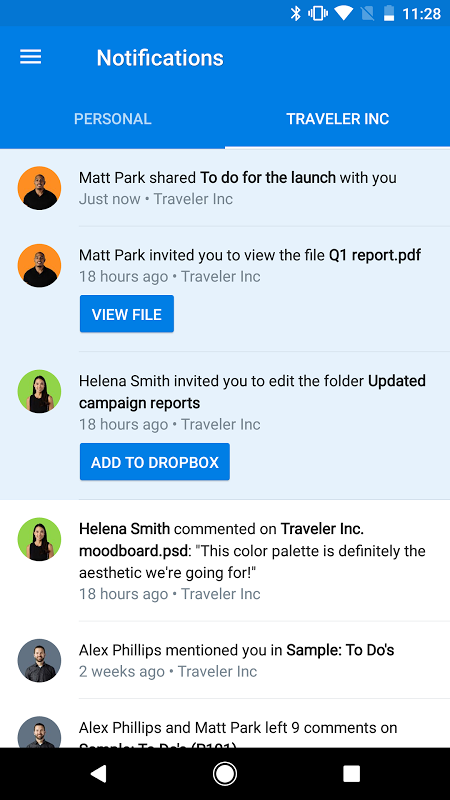This screenshot has width=450, height=800.
Task: Open the To do for the launch notification
Action: [225, 188]
